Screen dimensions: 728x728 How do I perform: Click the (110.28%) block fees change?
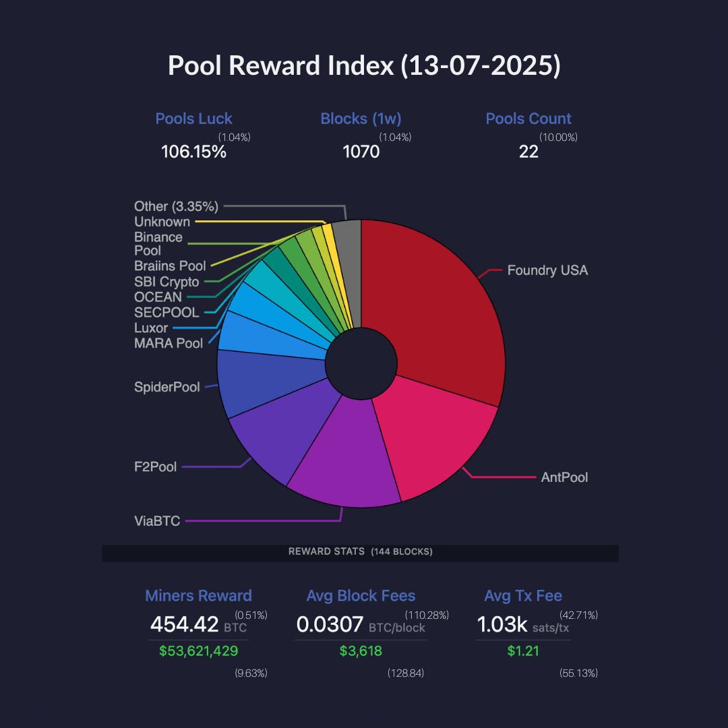tap(427, 615)
